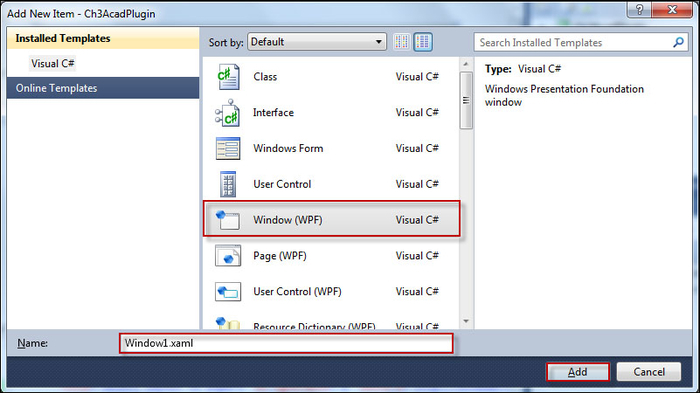Click the search magnifier icon
The width and height of the screenshot is (700, 393).
pyautogui.click(x=678, y=42)
